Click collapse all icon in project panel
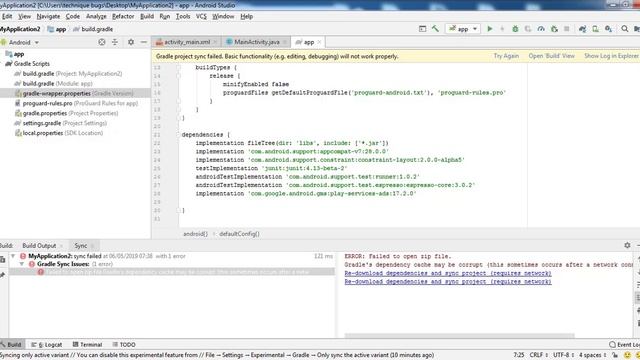The height and width of the screenshot is (360, 640). tap(115, 42)
